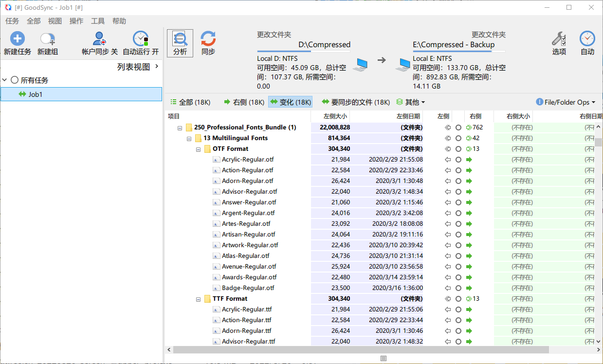Collapse the 所有任务 tree chevron
Viewport: 603px width, 364px height.
4,80
